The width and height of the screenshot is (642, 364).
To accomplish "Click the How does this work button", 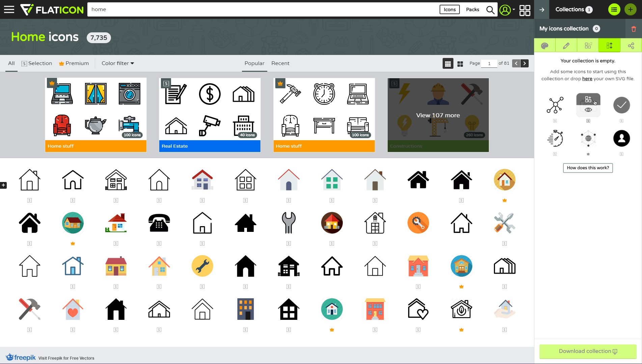I will (x=588, y=168).
